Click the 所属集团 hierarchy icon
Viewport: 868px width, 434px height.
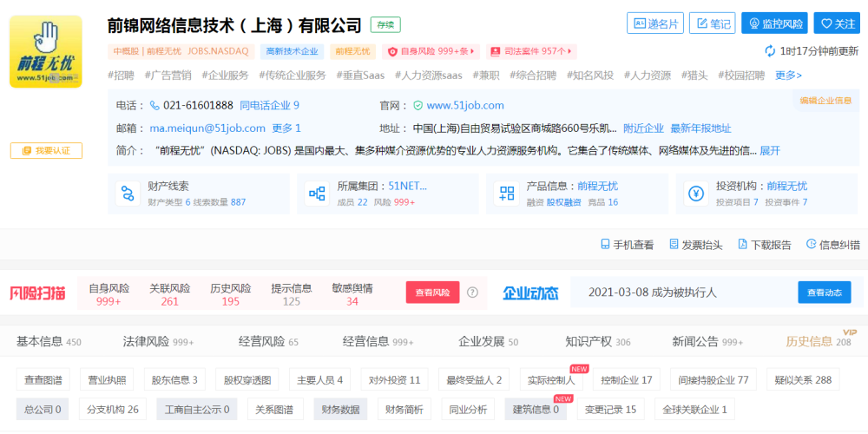[x=317, y=194]
